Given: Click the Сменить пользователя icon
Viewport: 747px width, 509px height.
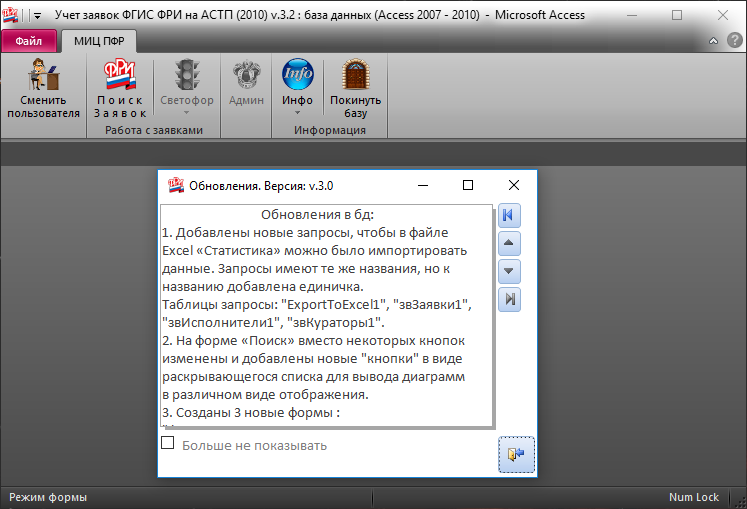Looking at the screenshot, I should [x=43, y=77].
